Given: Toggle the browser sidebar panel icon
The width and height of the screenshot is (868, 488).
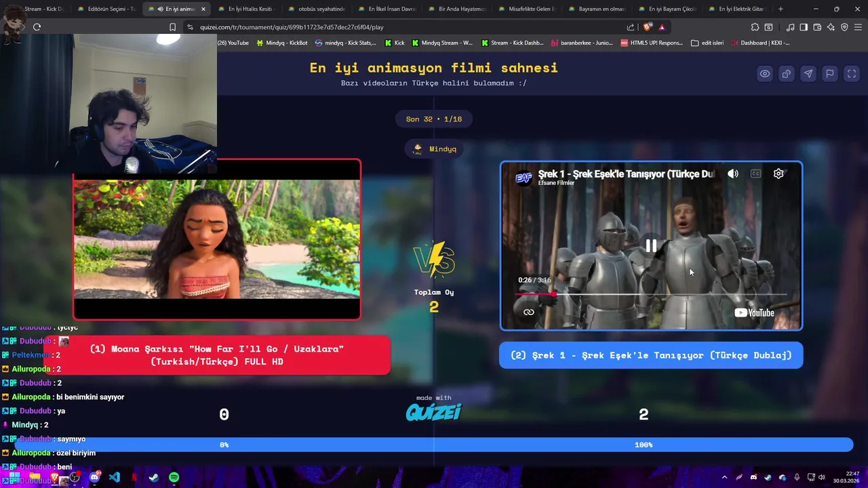Looking at the screenshot, I should tap(804, 27).
